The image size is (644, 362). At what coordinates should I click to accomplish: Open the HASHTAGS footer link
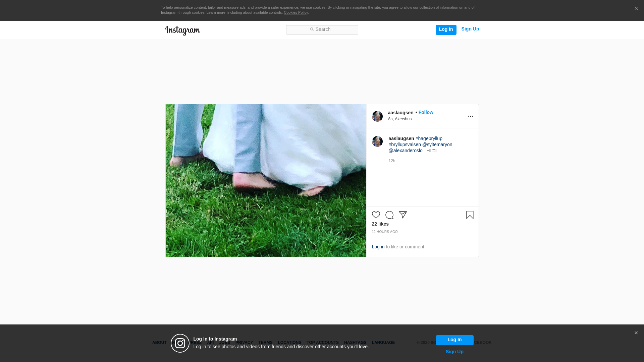click(x=355, y=343)
